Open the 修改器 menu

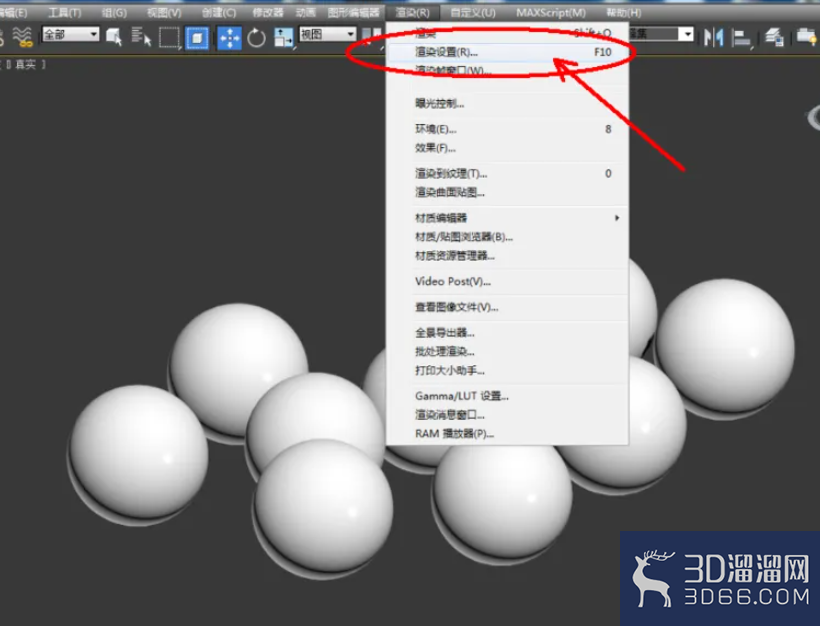tap(268, 12)
